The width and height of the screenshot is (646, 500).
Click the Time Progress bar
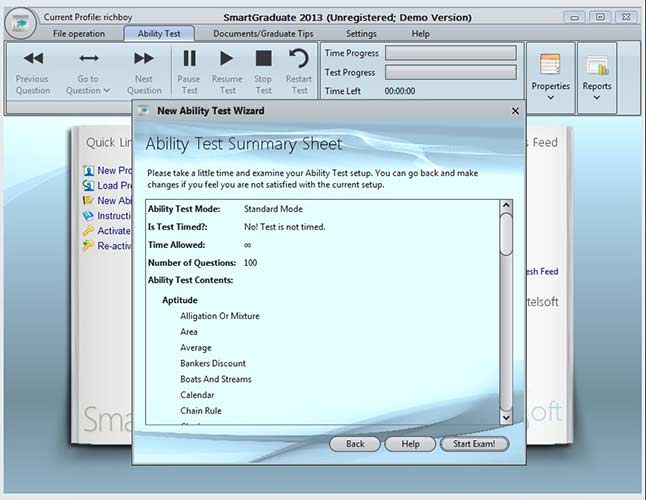pos(451,53)
